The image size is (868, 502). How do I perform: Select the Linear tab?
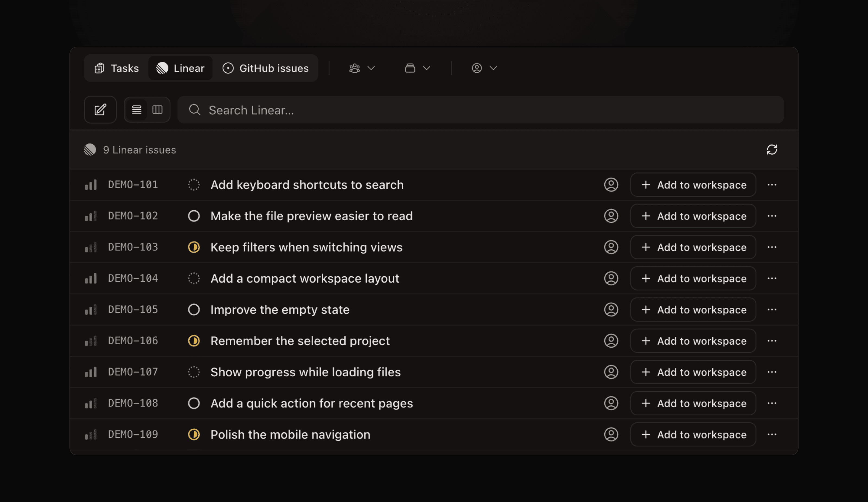(180, 68)
